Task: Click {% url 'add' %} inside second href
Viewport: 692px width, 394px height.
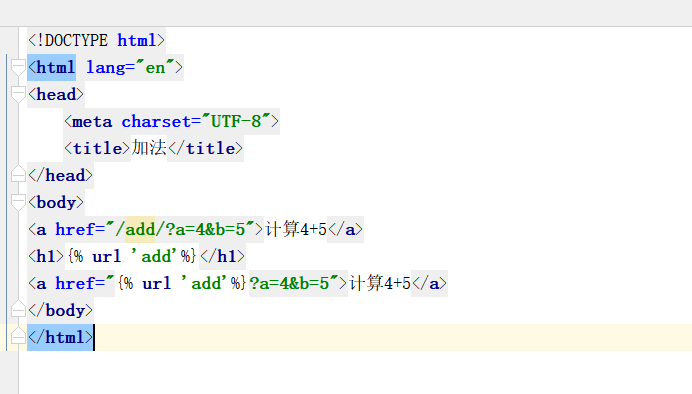Action: point(181,283)
